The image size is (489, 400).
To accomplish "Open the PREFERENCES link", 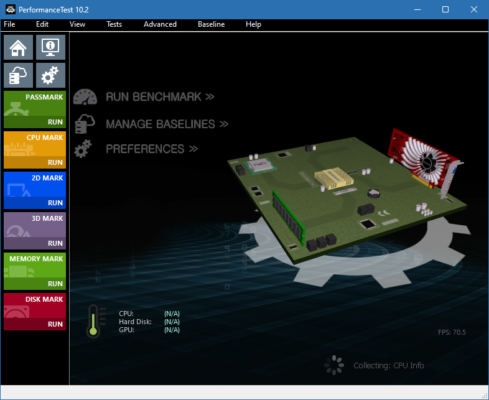I will (152, 149).
